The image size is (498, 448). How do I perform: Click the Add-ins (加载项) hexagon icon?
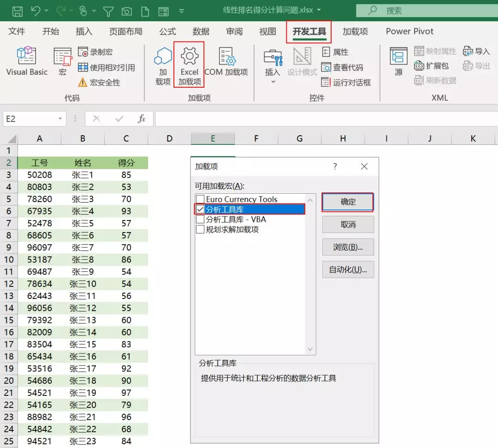163,56
